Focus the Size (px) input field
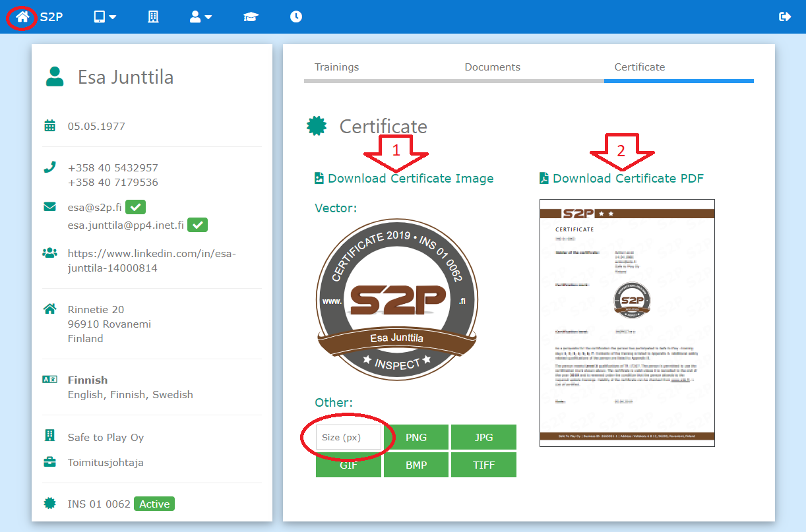806x532 pixels. click(349, 437)
